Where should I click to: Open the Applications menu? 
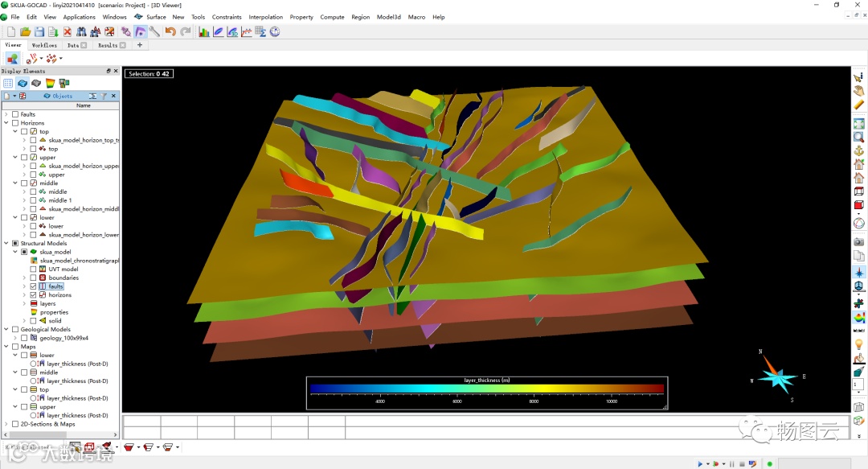click(x=79, y=17)
